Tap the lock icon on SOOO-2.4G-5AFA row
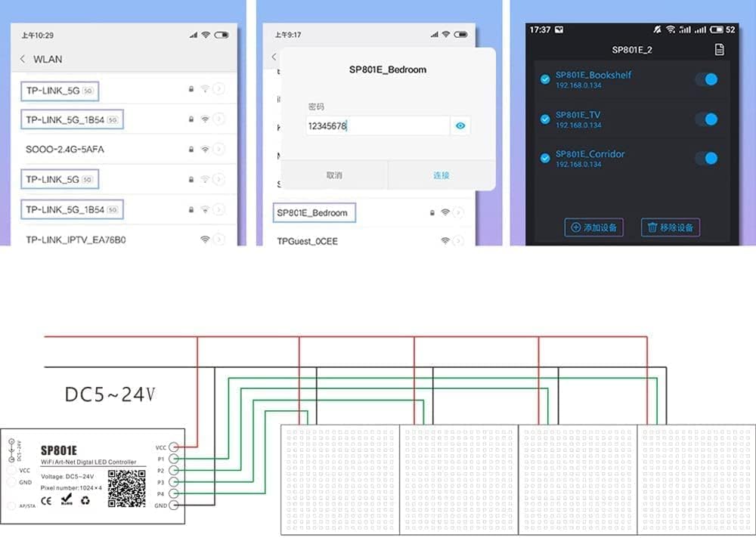Screen dimensions: 756x538 [x=191, y=150]
